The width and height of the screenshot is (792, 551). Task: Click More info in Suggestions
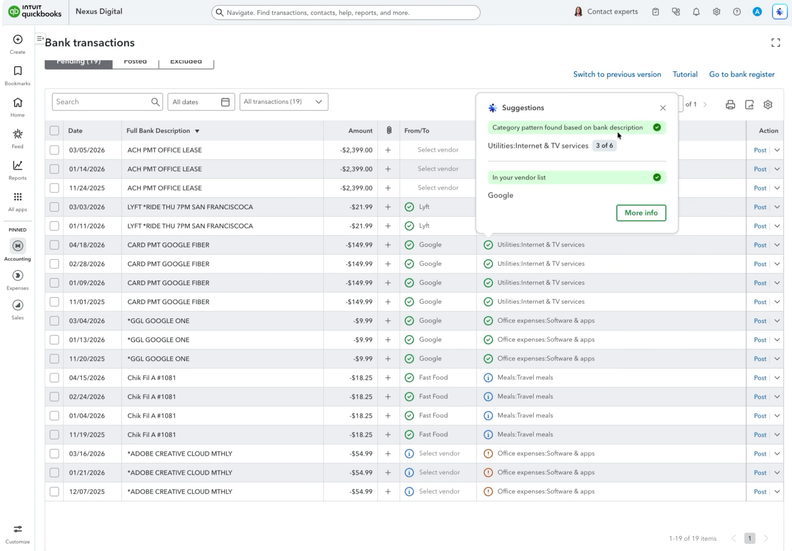(641, 213)
